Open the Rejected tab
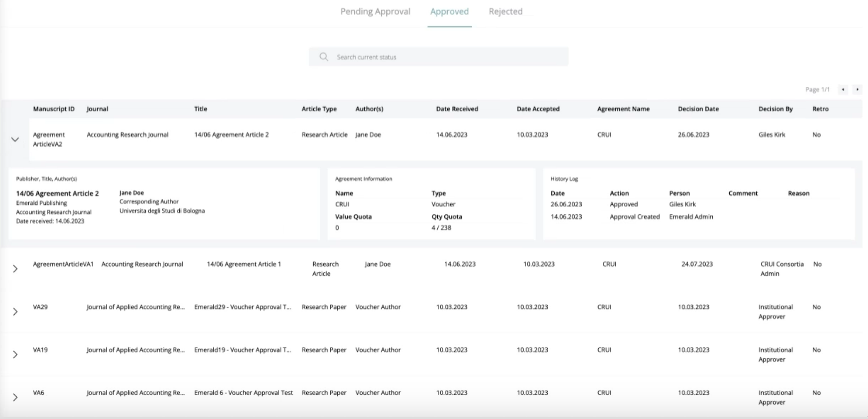 click(x=505, y=12)
